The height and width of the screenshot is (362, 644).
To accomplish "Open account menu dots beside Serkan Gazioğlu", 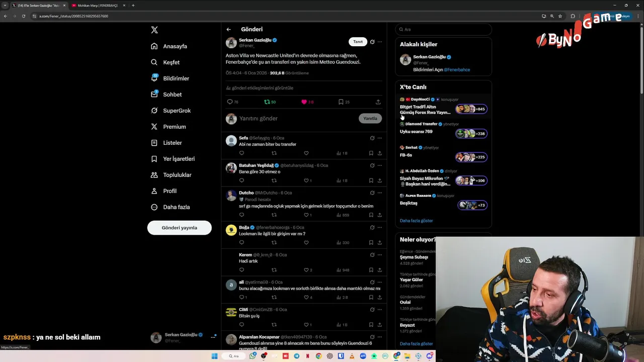I will (x=213, y=337).
